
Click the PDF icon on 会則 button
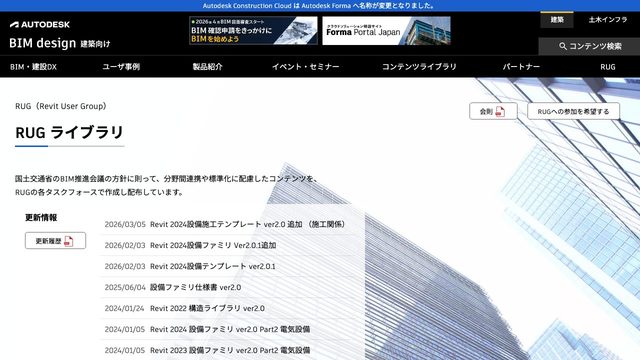click(500, 111)
